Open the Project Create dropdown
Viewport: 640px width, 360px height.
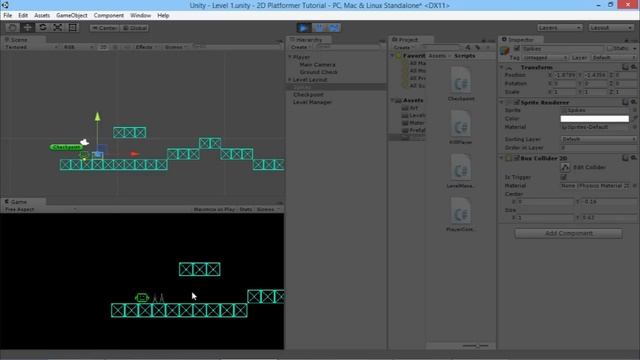click(x=403, y=47)
